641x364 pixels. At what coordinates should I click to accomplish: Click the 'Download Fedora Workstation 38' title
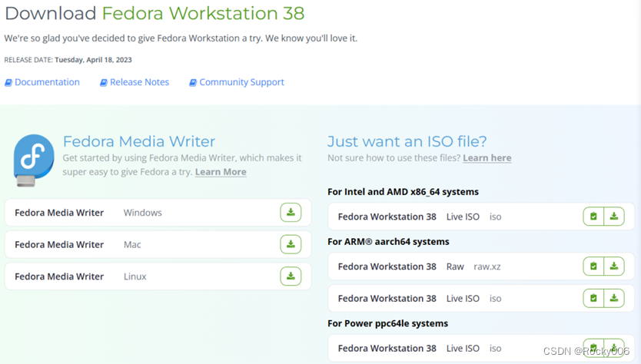pos(154,13)
